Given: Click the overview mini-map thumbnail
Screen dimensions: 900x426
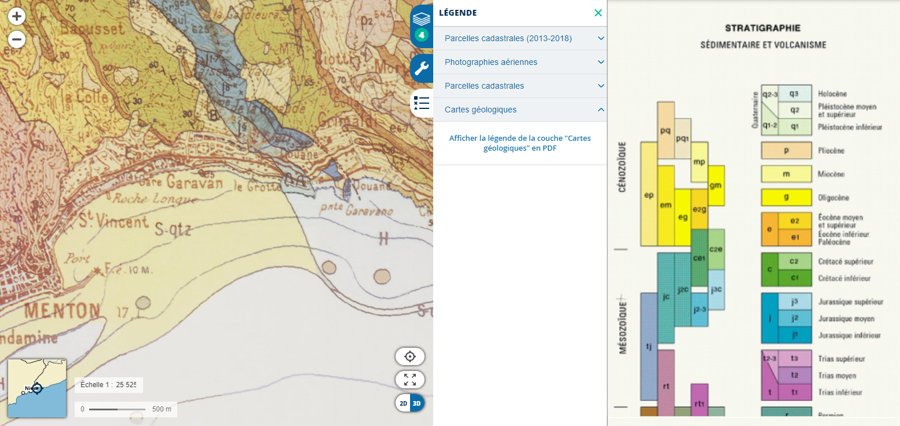Looking at the screenshot, I should tap(37, 388).
